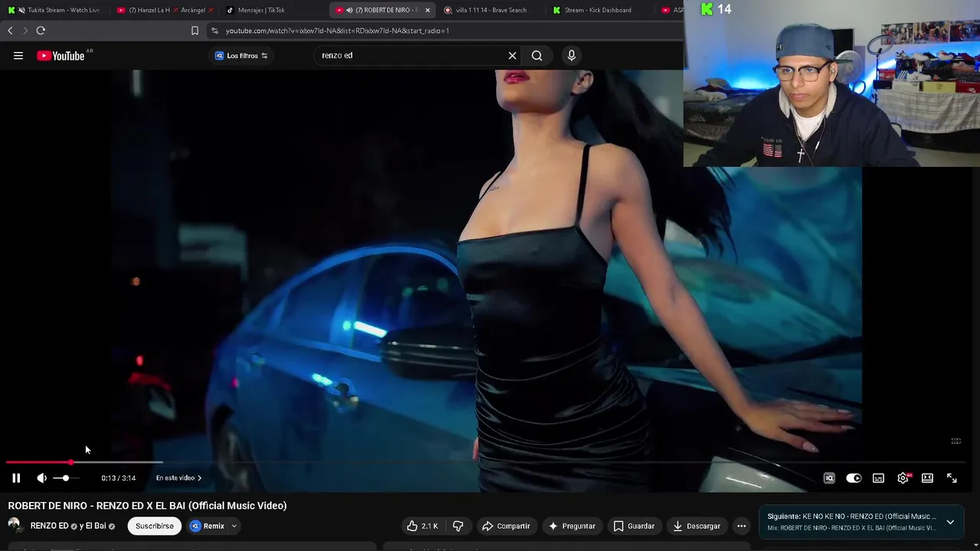Download the video with 'Descargar'
Screen dimensions: 980x551
[696, 526]
